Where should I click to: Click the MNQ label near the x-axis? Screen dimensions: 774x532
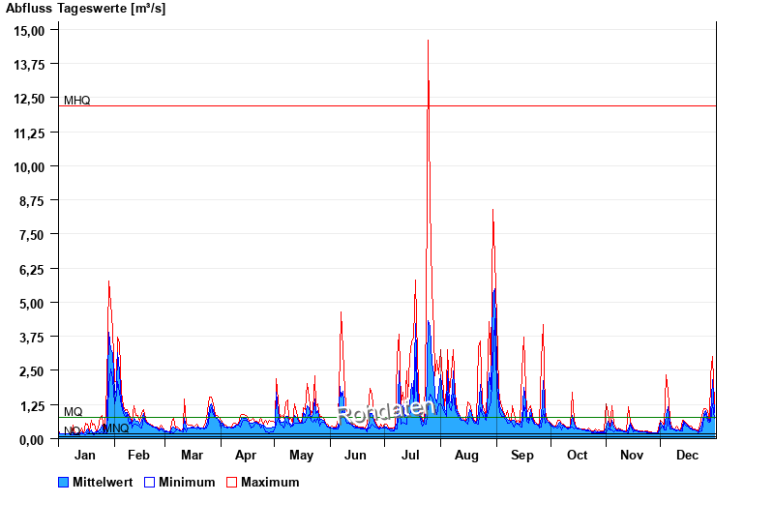click(x=116, y=429)
